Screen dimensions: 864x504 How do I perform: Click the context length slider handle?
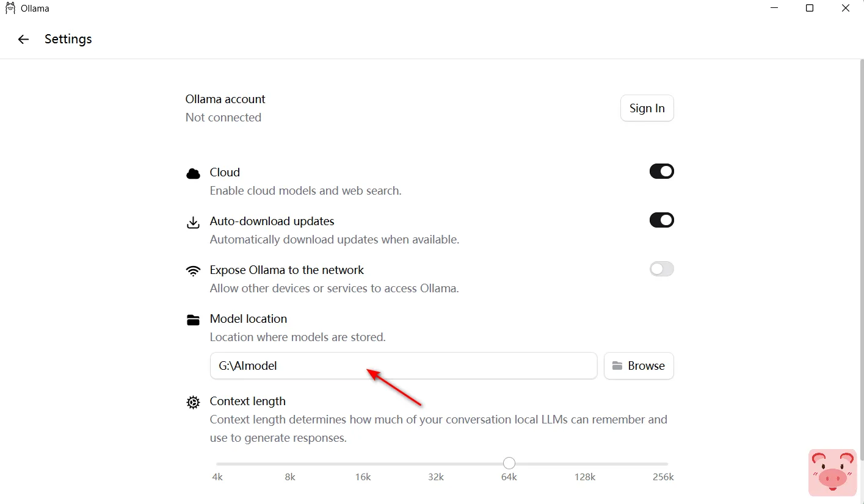(x=509, y=464)
